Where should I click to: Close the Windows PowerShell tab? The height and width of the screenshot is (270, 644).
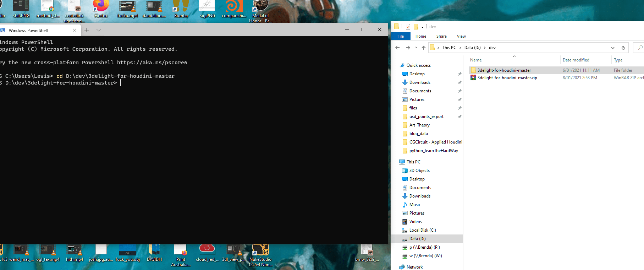pyautogui.click(x=75, y=30)
